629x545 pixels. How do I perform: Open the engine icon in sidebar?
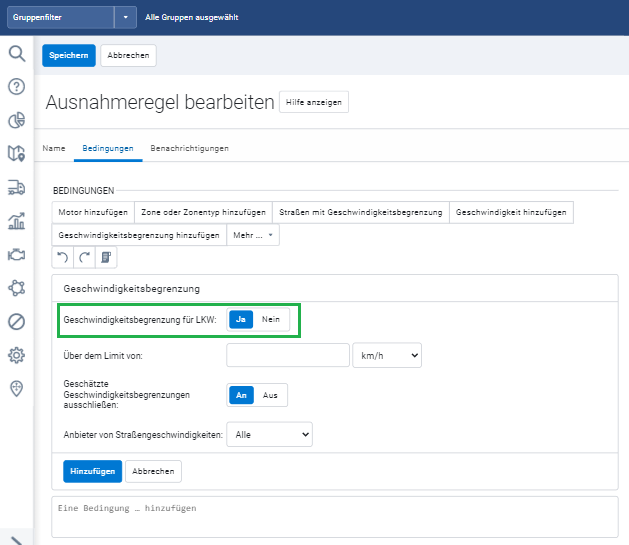pos(16,254)
